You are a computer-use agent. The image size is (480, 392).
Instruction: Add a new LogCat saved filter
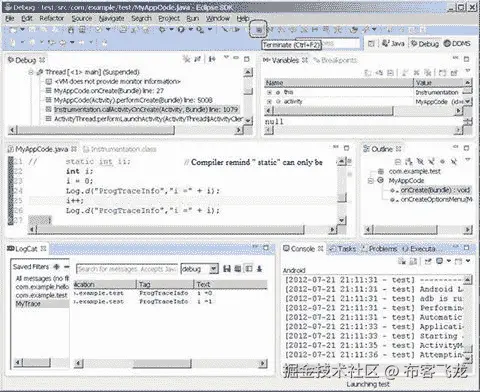point(57,267)
